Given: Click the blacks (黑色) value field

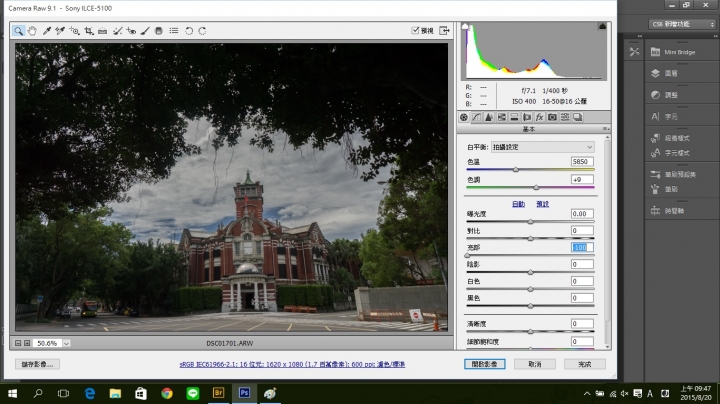Looking at the screenshot, I should pos(582,298).
